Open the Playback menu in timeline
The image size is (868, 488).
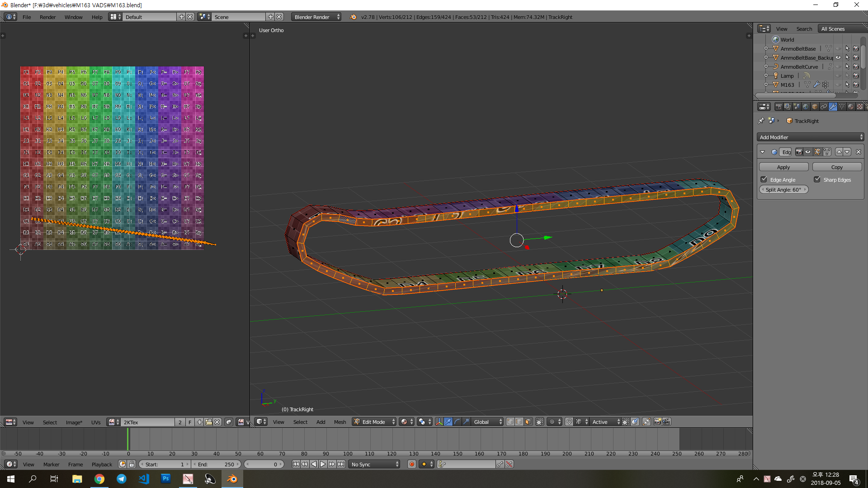(102, 464)
